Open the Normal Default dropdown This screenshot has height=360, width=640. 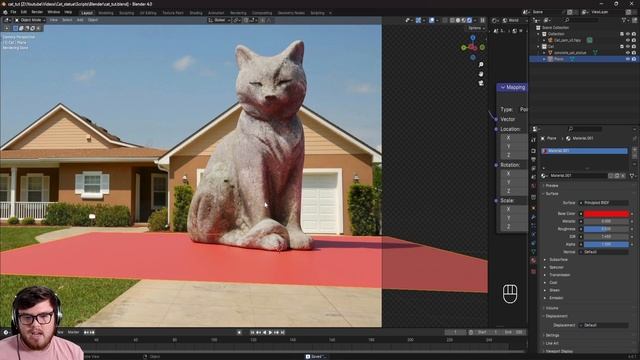(x=604, y=252)
